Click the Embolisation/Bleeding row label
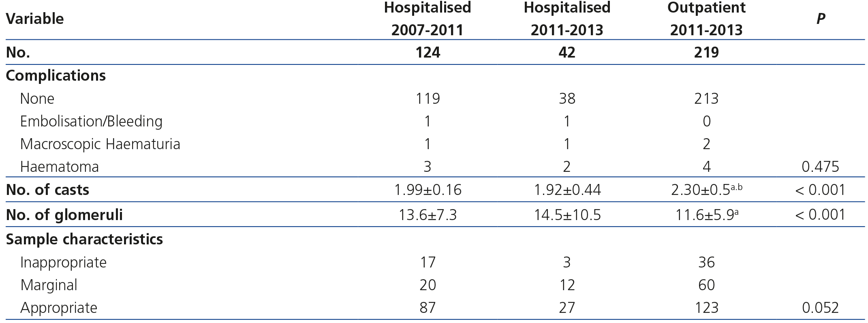Image resolution: width=868 pixels, height=323 pixels. [91, 121]
